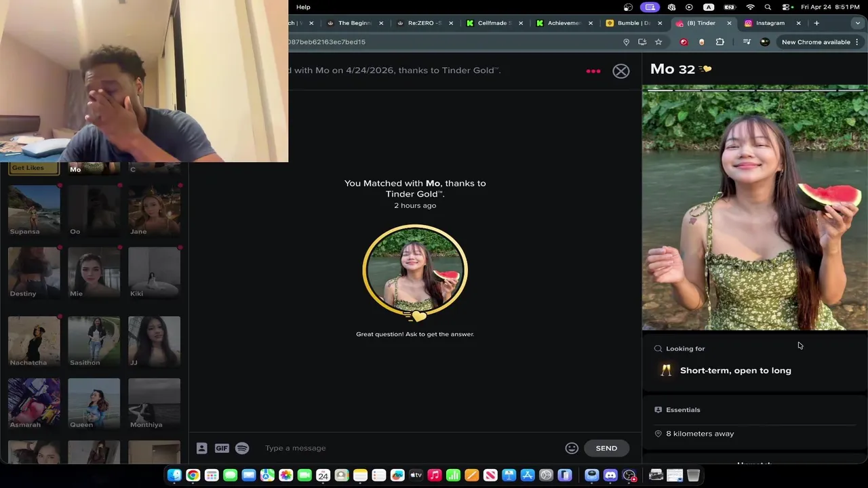Bookmark page with the star icon
The image size is (868, 488).
click(658, 42)
